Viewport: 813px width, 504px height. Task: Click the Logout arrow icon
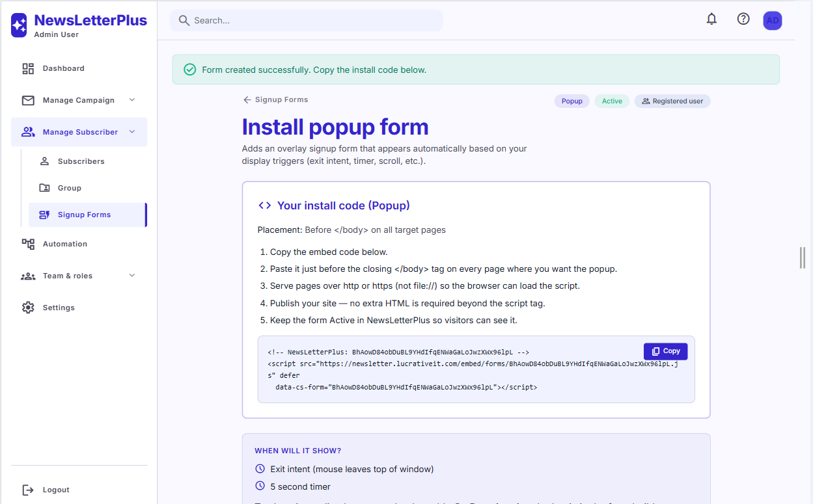click(x=28, y=490)
